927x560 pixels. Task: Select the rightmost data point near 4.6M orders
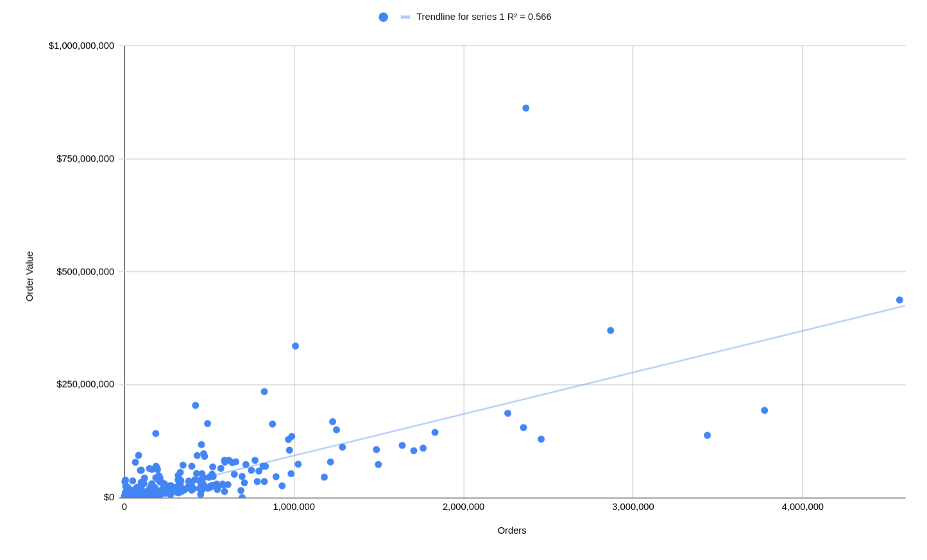click(x=899, y=300)
